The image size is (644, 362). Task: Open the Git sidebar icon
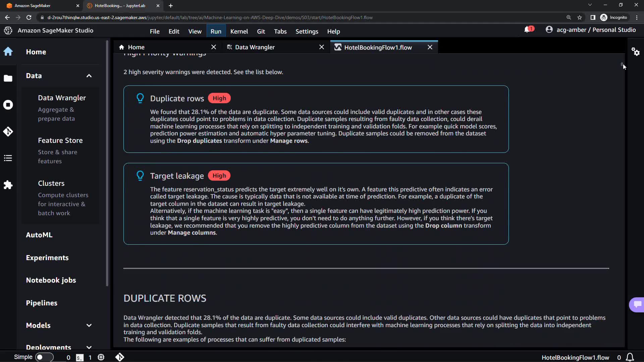[8, 131]
